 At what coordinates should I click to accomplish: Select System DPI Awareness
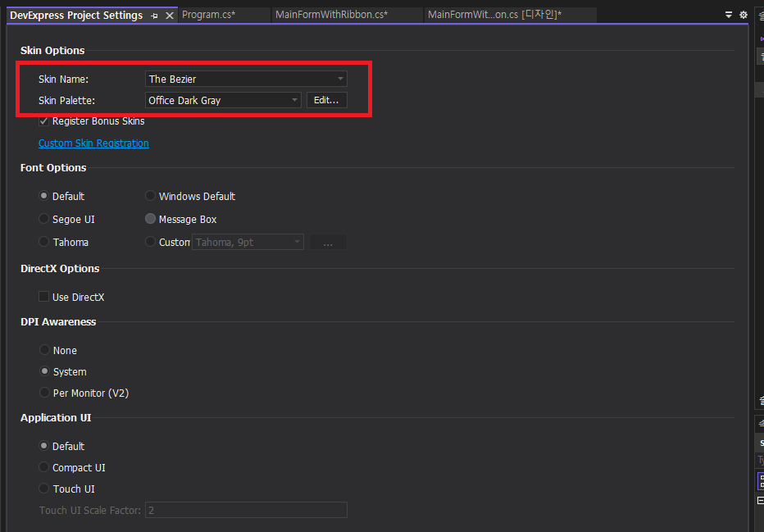coord(44,371)
